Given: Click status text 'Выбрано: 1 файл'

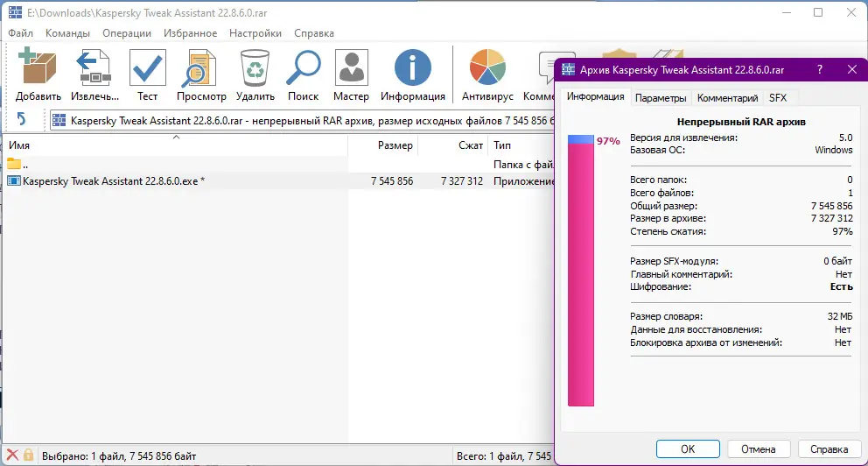Looking at the screenshot, I should coord(83,456).
